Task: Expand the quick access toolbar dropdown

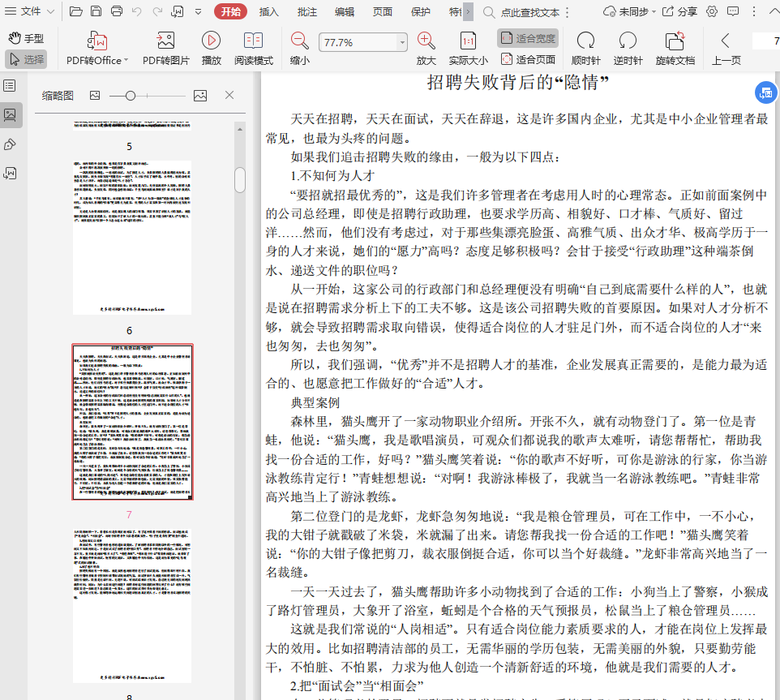Action: pyautogui.click(x=198, y=11)
